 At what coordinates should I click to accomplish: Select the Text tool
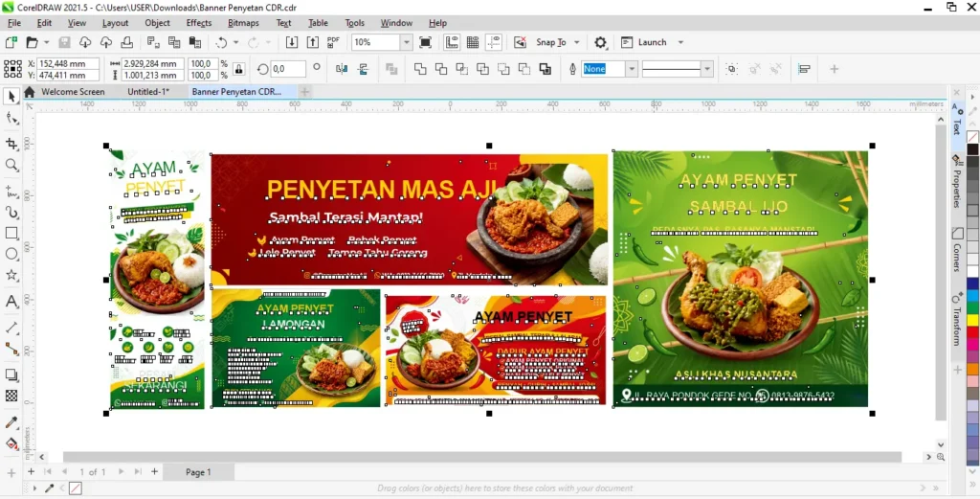tap(11, 302)
